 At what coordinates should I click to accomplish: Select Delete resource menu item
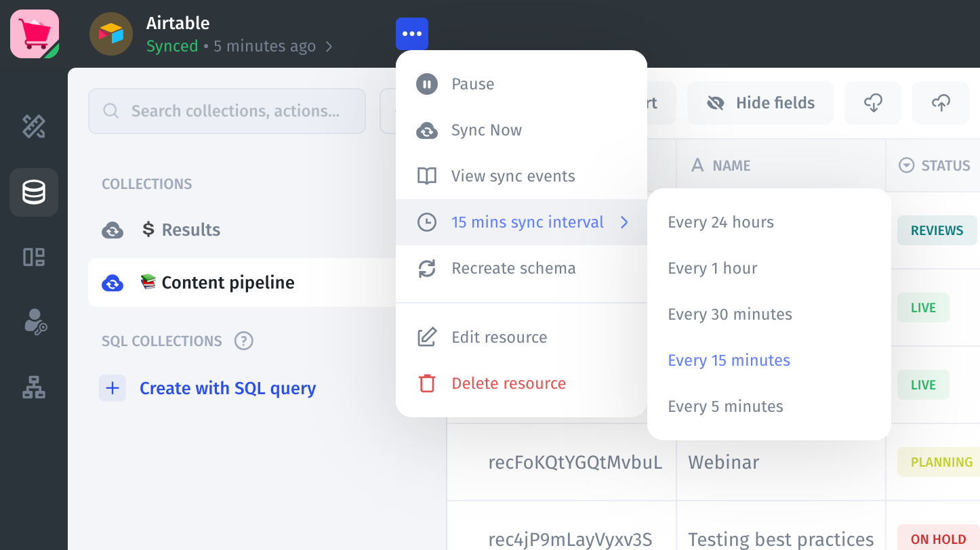[x=521, y=383]
